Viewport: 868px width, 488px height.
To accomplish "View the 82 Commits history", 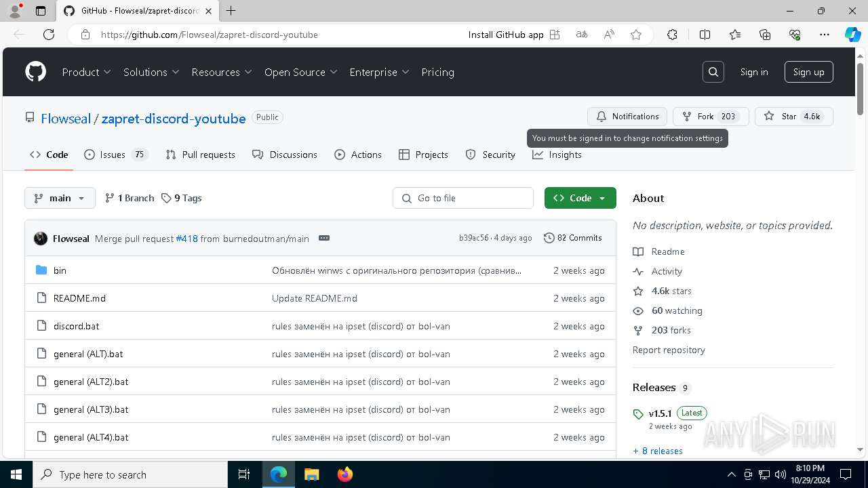I will point(573,238).
